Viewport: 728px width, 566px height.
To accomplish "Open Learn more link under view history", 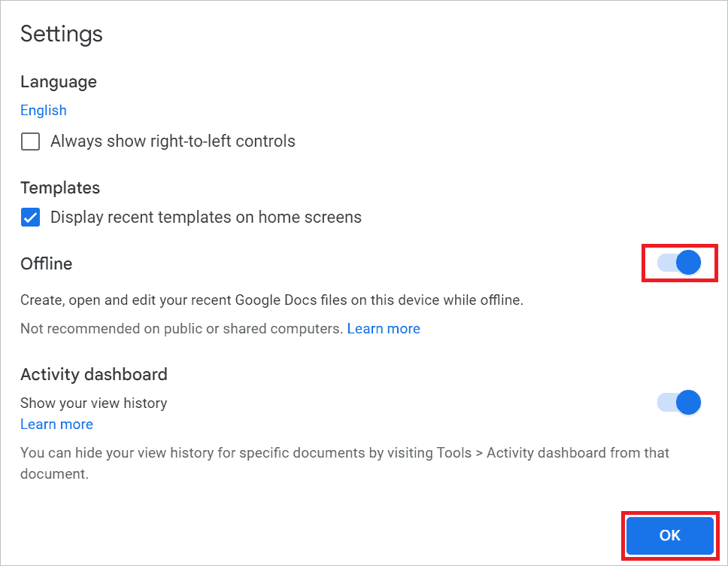I will pyautogui.click(x=56, y=424).
